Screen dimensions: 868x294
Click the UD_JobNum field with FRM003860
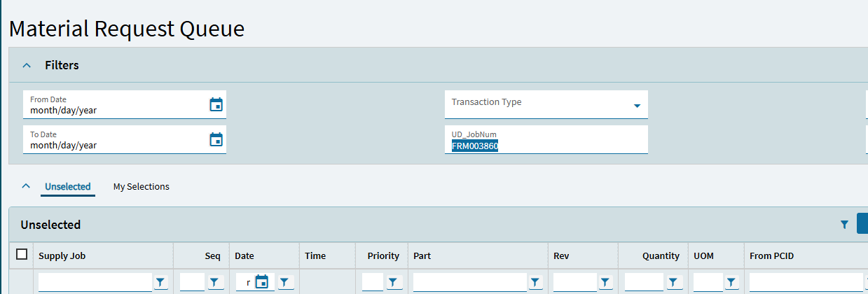pos(546,139)
